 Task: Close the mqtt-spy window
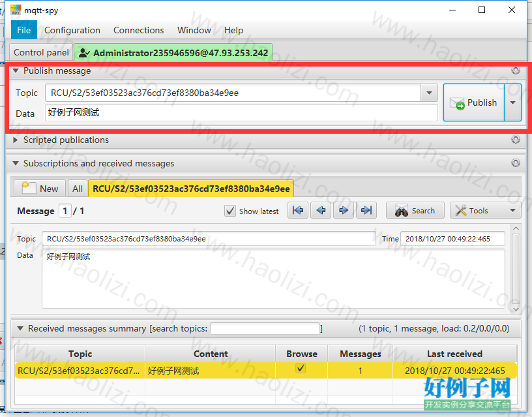click(512, 10)
